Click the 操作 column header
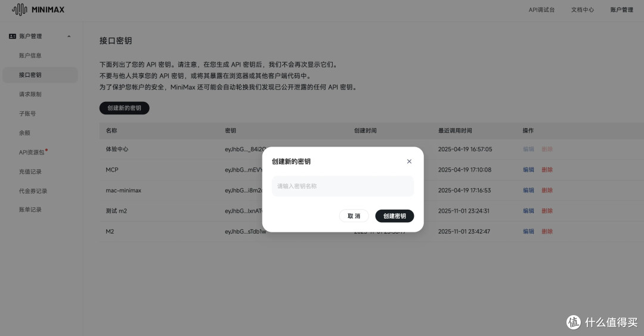Viewport: 644px width, 336px height. click(x=528, y=130)
